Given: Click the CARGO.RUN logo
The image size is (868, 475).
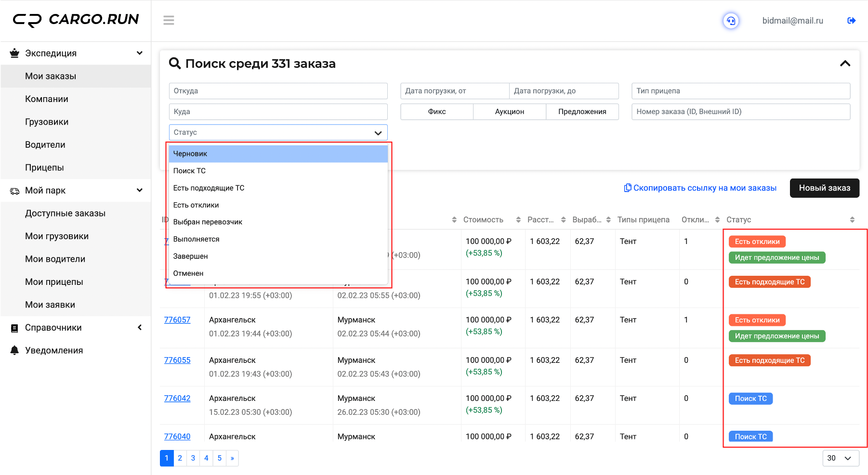Looking at the screenshot, I should tap(76, 20).
